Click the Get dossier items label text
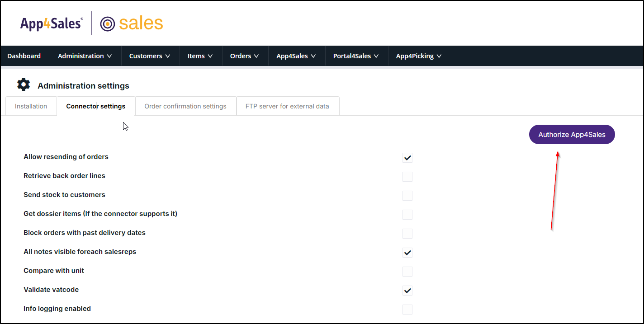The image size is (644, 324). (x=100, y=214)
